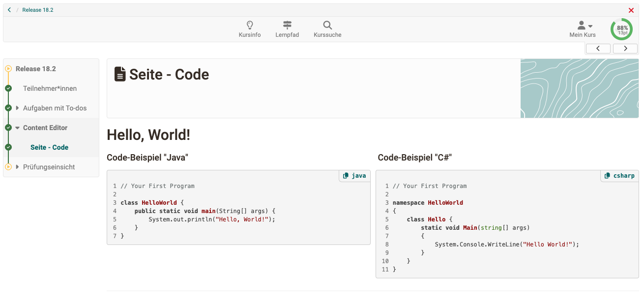
Task: Open Kurssuche using the magnifier icon
Action: [x=327, y=26]
